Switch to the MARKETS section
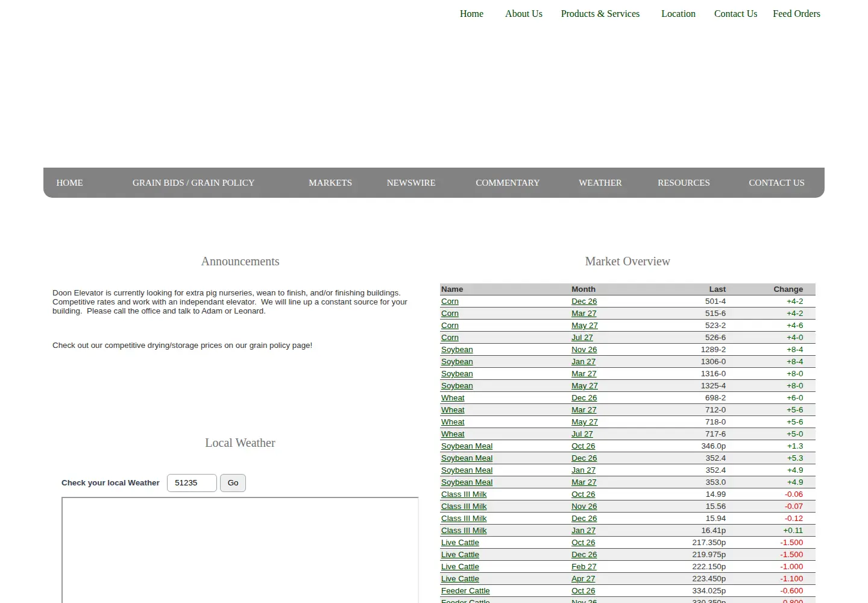The height and width of the screenshot is (603, 868). point(330,183)
